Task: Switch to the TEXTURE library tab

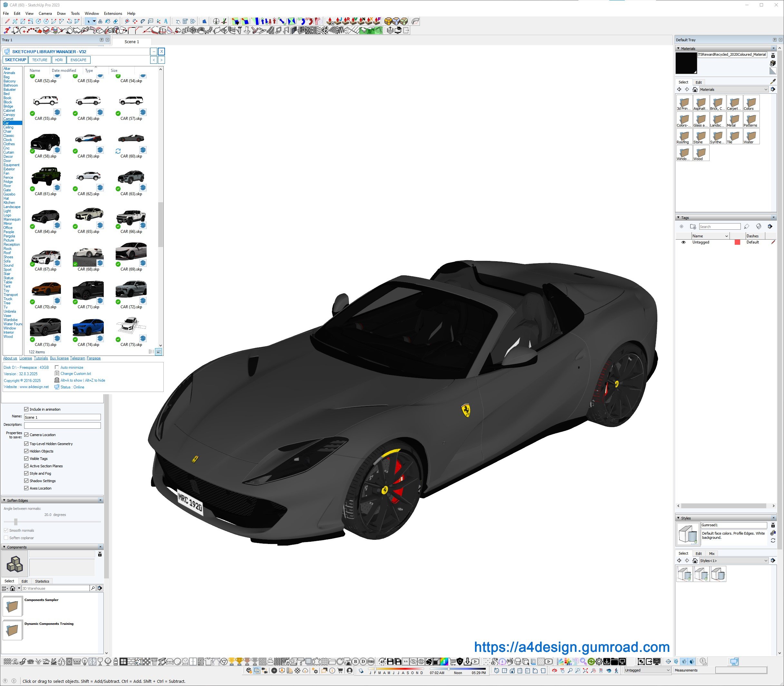Action: 39,60
